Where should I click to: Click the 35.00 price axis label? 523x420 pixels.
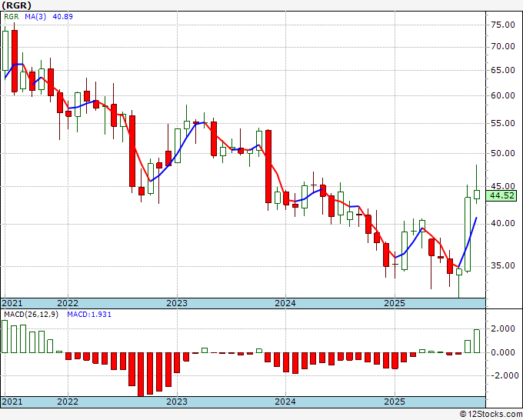point(503,266)
